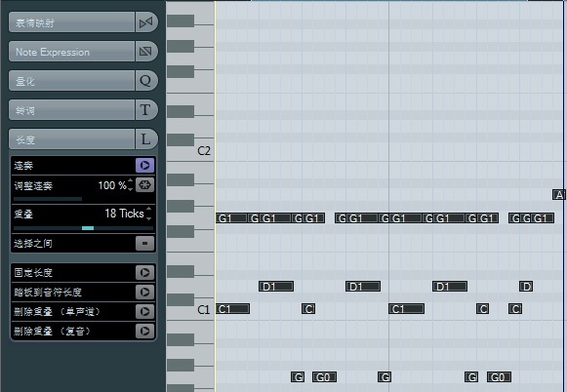The height and width of the screenshot is (392, 567).
Task: Increase the 重叠 Ticks value stepper
Action: tap(149, 210)
